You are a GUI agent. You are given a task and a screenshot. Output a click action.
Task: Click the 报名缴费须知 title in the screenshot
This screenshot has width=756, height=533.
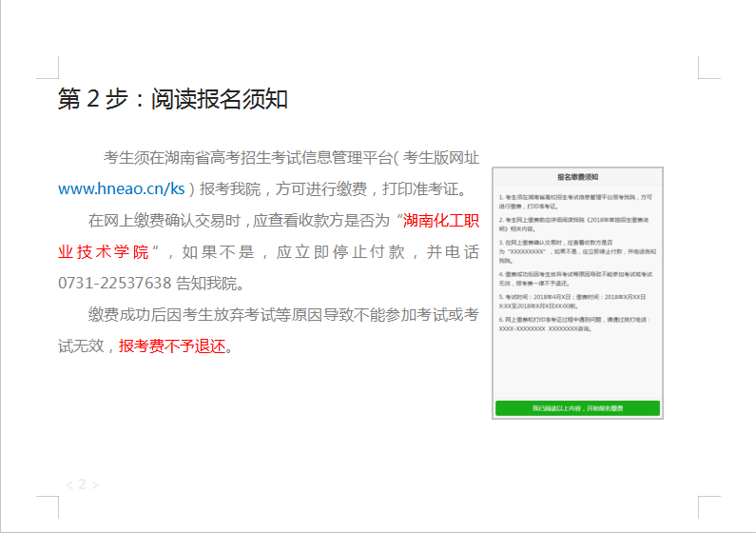577,178
